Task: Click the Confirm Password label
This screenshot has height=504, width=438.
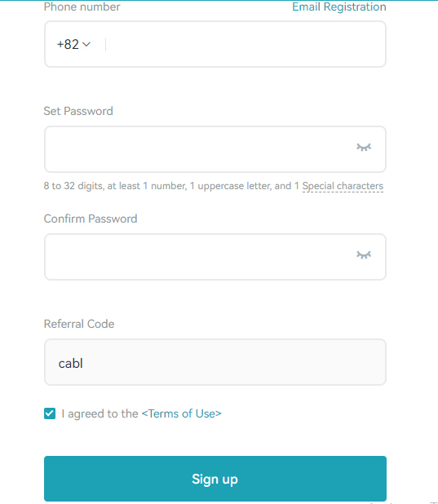Action: [91, 219]
